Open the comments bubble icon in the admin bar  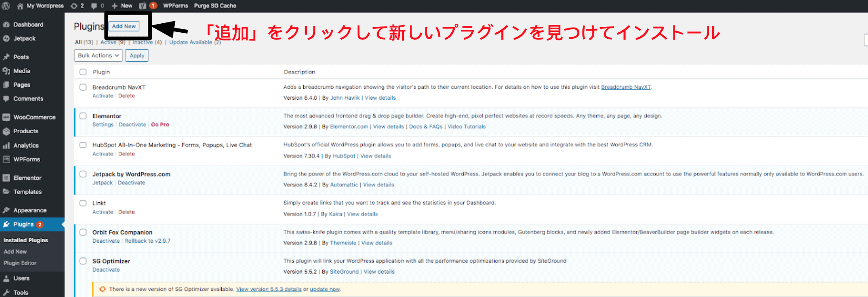pyautogui.click(x=94, y=6)
